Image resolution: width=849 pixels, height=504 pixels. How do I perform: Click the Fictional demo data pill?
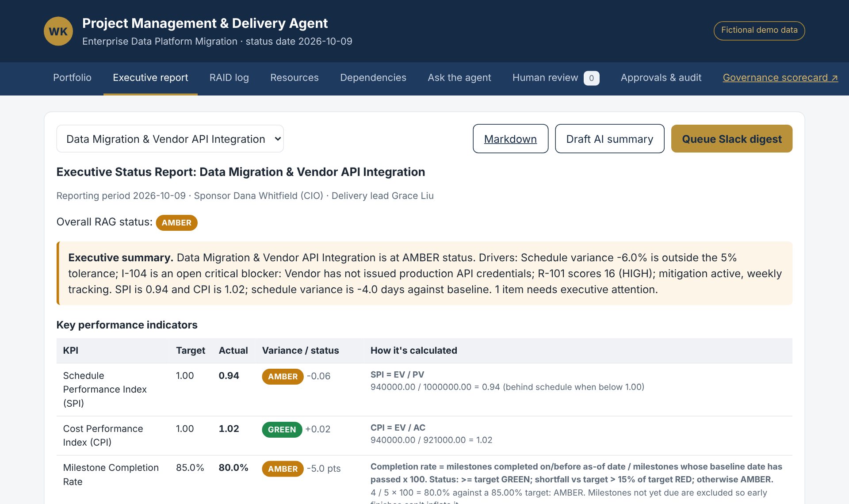pos(759,31)
